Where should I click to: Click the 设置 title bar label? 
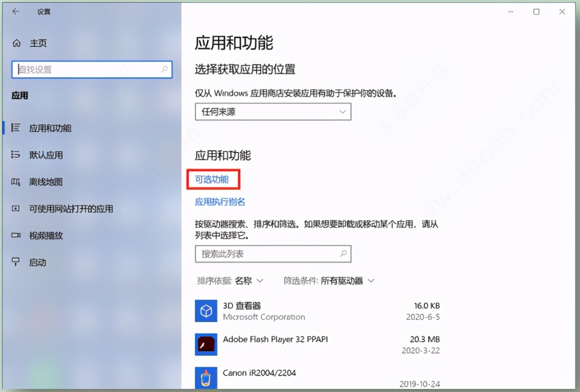(x=44, y=11)
